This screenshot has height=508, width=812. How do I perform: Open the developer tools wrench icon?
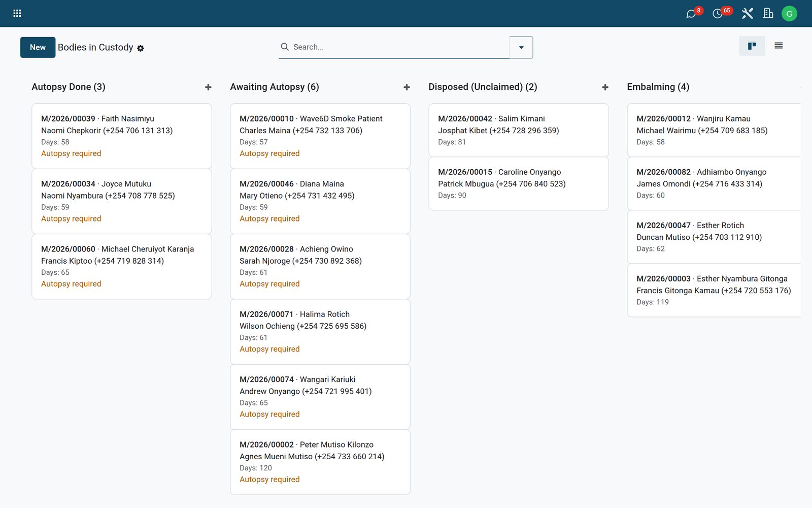click(747, 14)
